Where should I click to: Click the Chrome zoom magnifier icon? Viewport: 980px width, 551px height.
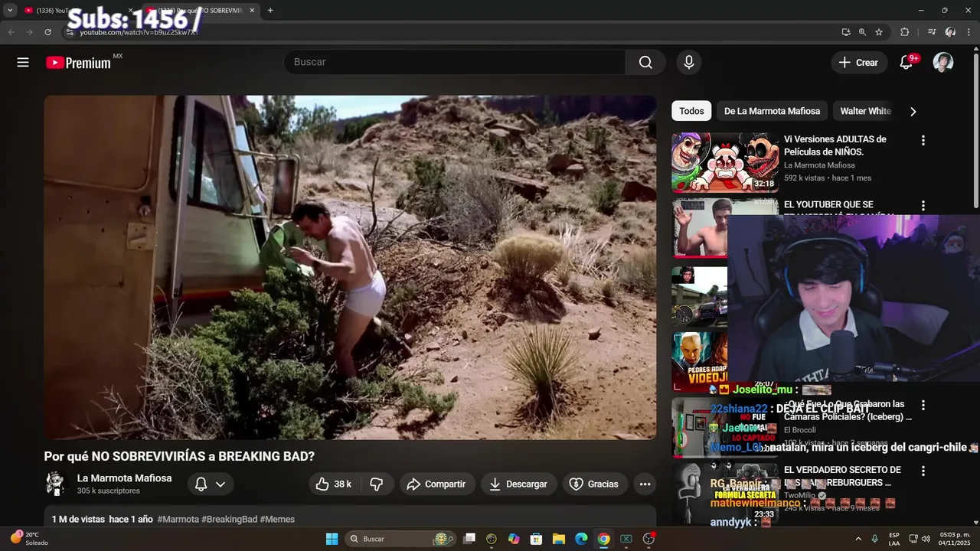pos(862,32)
